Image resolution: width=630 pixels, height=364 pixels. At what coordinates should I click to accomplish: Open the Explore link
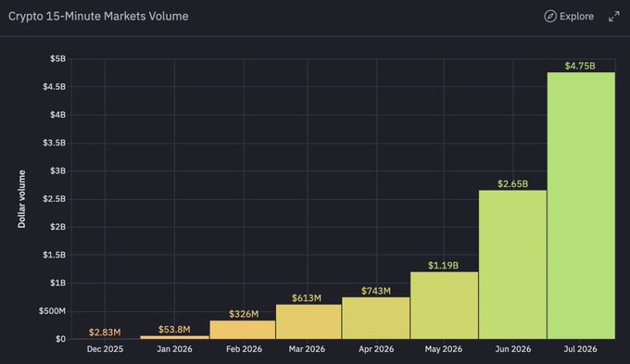coord(569,17)
